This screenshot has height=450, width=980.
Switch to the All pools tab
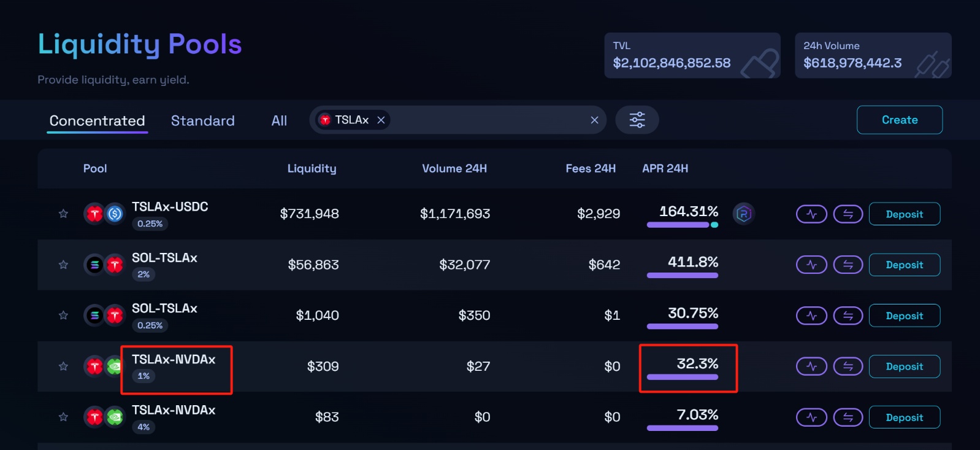tap(279, 120)
